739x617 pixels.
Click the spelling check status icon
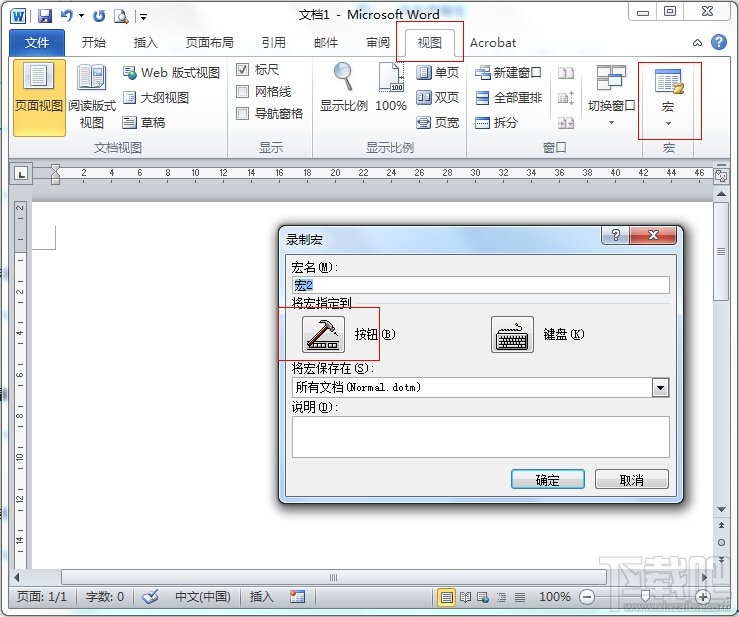click(x=151, y=597)
